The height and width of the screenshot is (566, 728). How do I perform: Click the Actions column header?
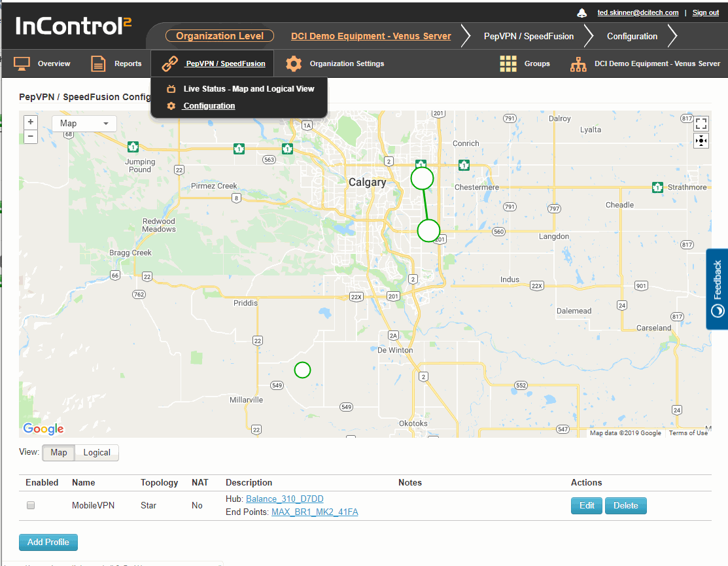[x=586, y=482]
